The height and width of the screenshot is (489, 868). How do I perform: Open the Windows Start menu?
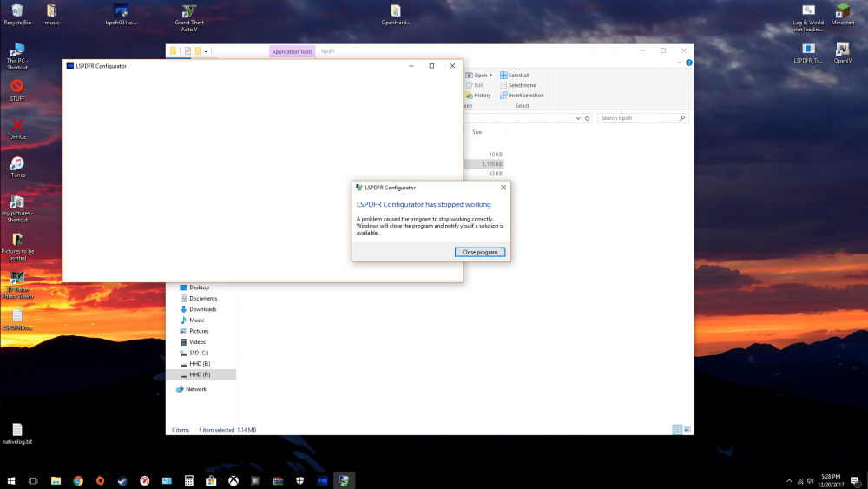pos(11,480)
